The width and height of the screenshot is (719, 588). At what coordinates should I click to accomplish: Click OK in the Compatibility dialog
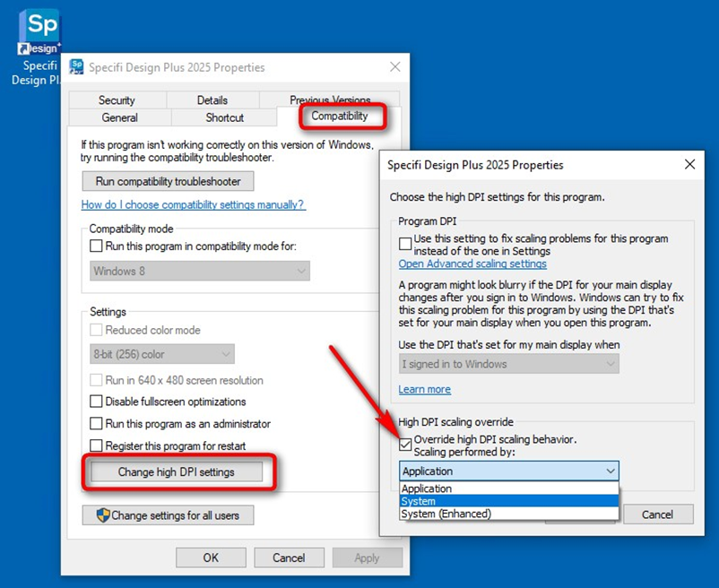(x=211, y=558)
